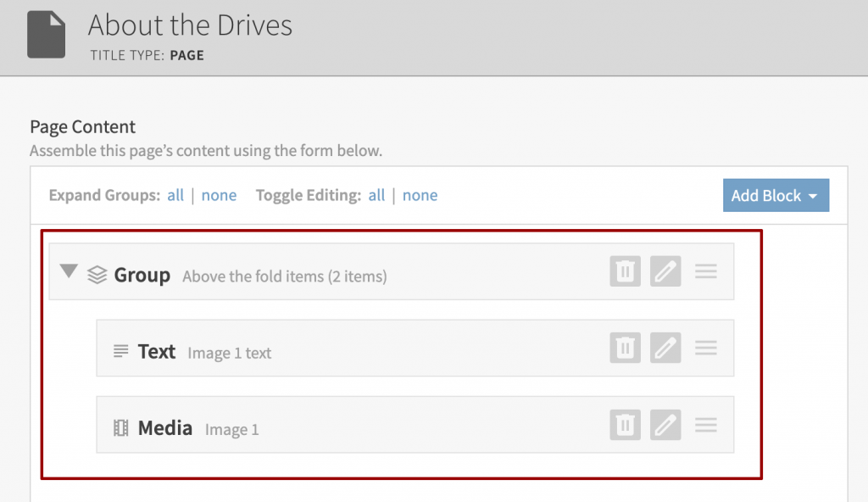Open the Add Block dropdown
This screenshot has height=502, width=868.
pos(776,195)
